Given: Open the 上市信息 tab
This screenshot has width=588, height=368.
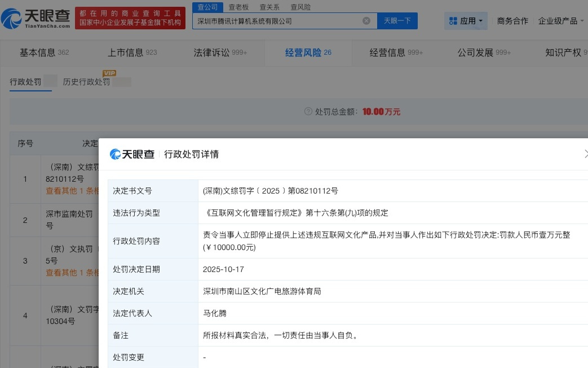Looking at the screenshot, I should [x=132, y=52].
